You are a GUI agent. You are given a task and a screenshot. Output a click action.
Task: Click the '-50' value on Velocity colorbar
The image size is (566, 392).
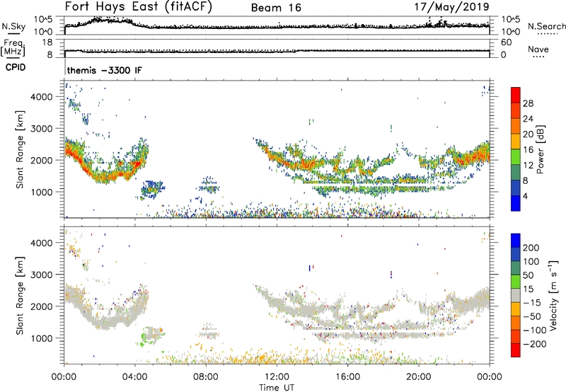point(532,316)
